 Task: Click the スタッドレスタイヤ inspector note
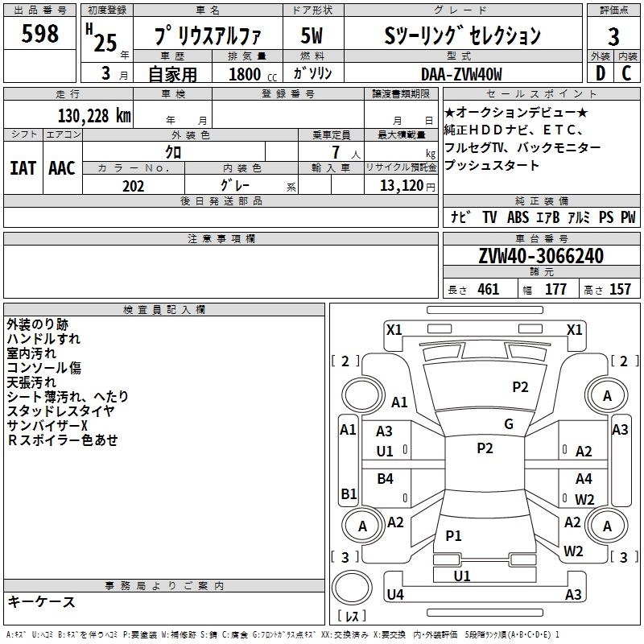(60, 411)
